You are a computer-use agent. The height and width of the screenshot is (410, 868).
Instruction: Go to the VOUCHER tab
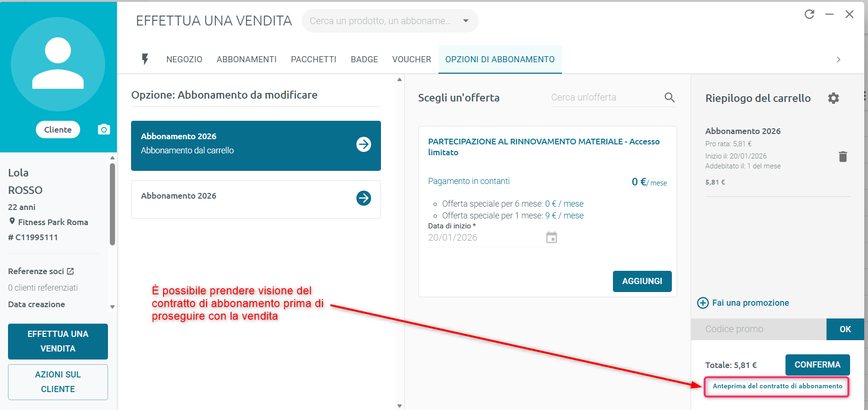tap(412, 59)
